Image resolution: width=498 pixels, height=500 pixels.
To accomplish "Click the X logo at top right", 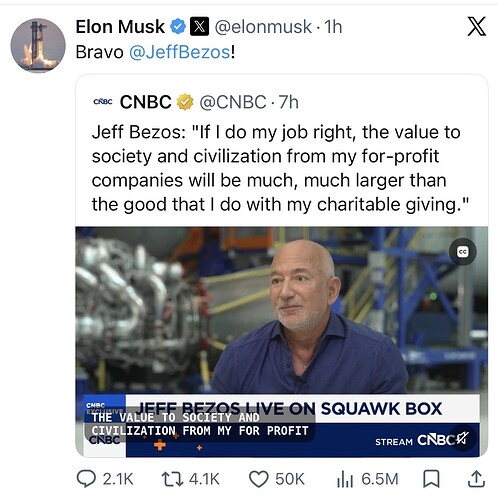I will tap(476, 26).
